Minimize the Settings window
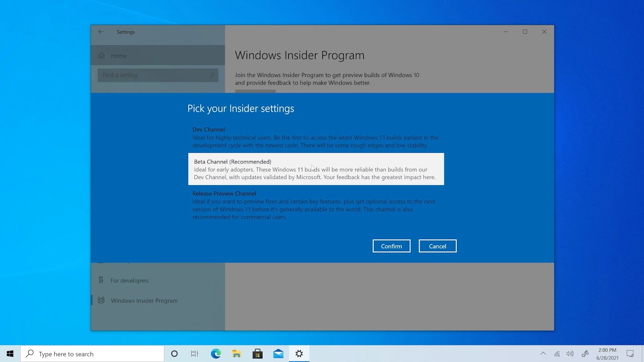Image resolution: width=644 pixels, height=362 pixels. 506,32
